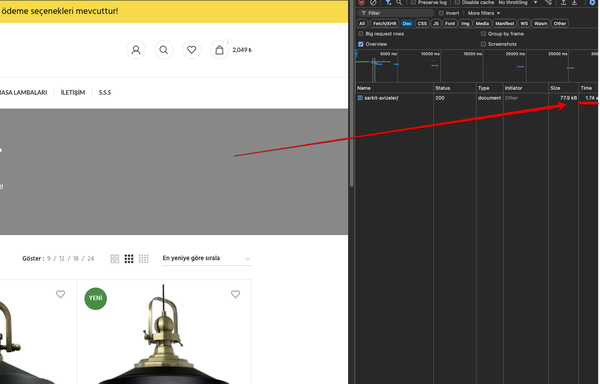
Task: Add YENİ product to wishlist heart
Action: (x=235, y=294)
